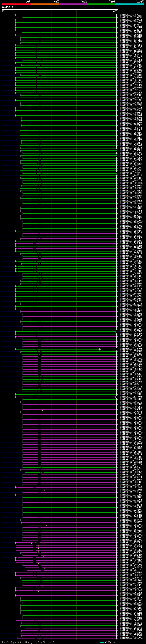Click the purple ~60% identity legend segment
This screenshot has height=644, width=146.
[73, 4]
